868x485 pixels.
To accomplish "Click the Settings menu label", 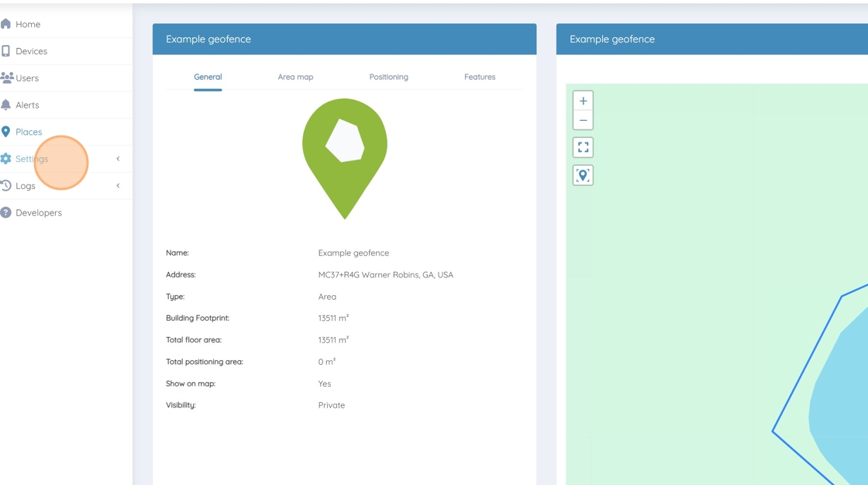I will coord(32,159).
